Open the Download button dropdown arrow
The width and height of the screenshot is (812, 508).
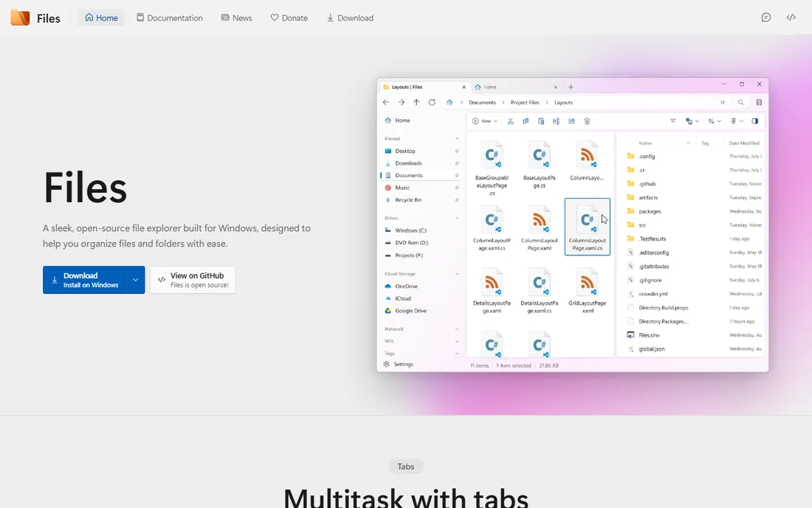tap(136, 280)
